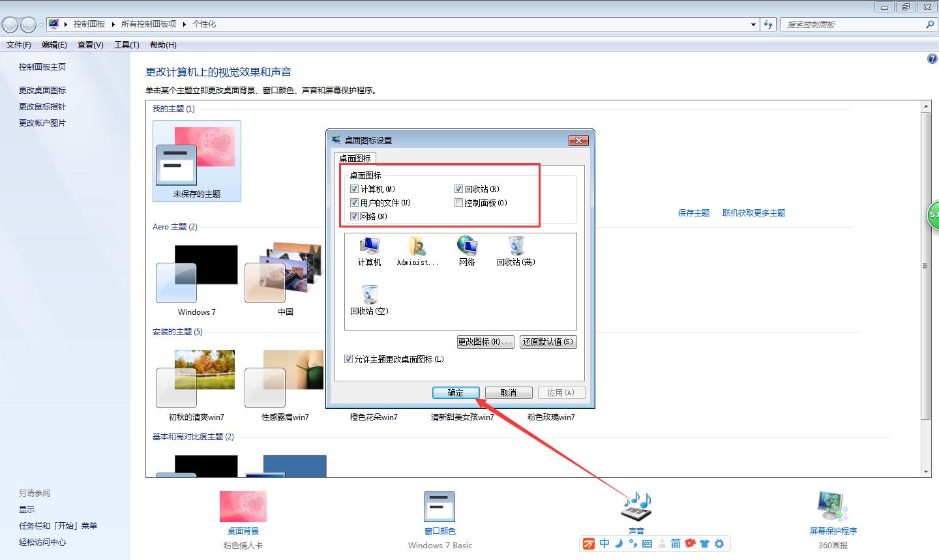
Task: Click the IME red video icon
Action: [x=690, y=544]
